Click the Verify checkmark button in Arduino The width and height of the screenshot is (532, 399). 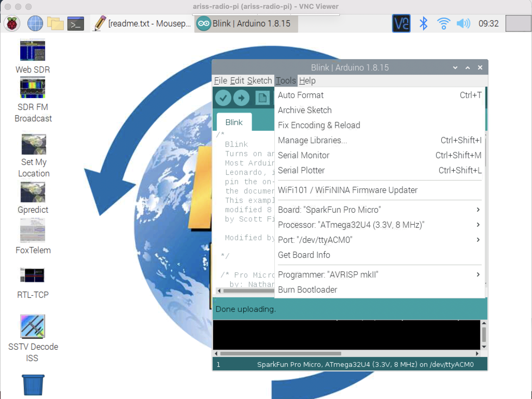(x=223, y=98)
